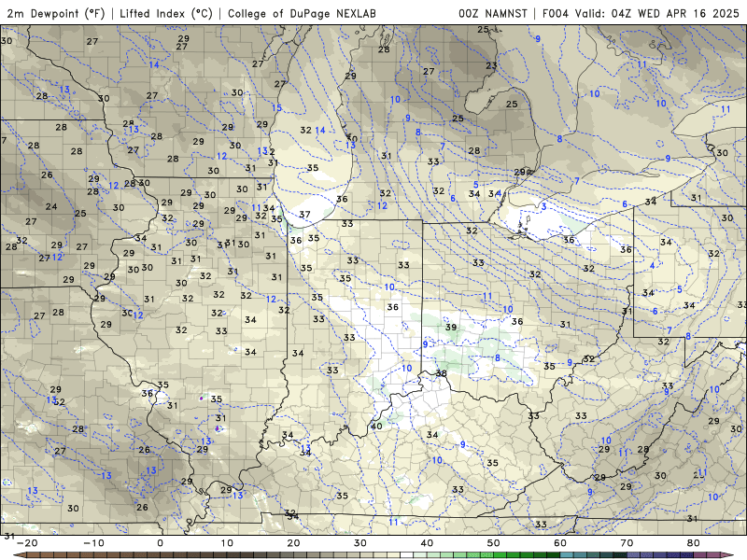Click the 70 label on the color scale
This screenshot has height=560, width=747.
pos(627,543)
